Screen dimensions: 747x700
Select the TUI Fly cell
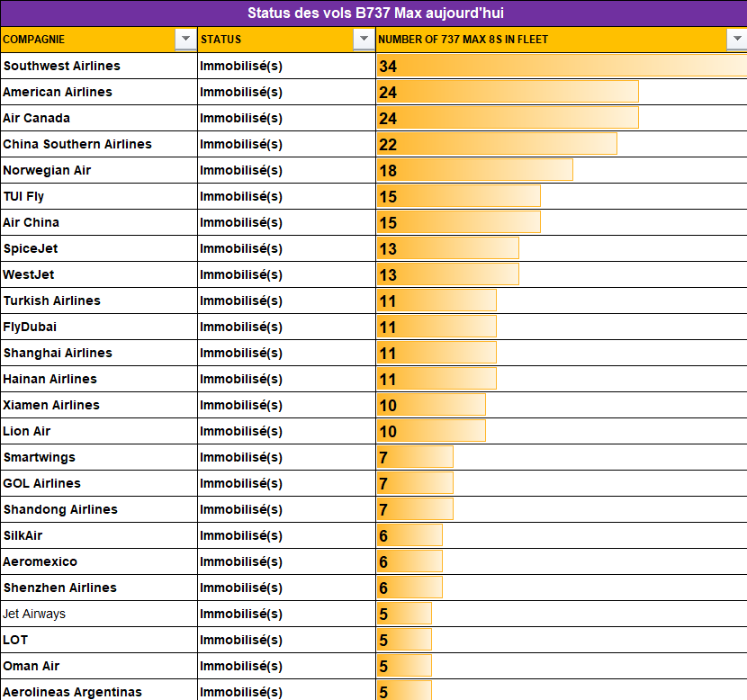[x=99, y=196]
